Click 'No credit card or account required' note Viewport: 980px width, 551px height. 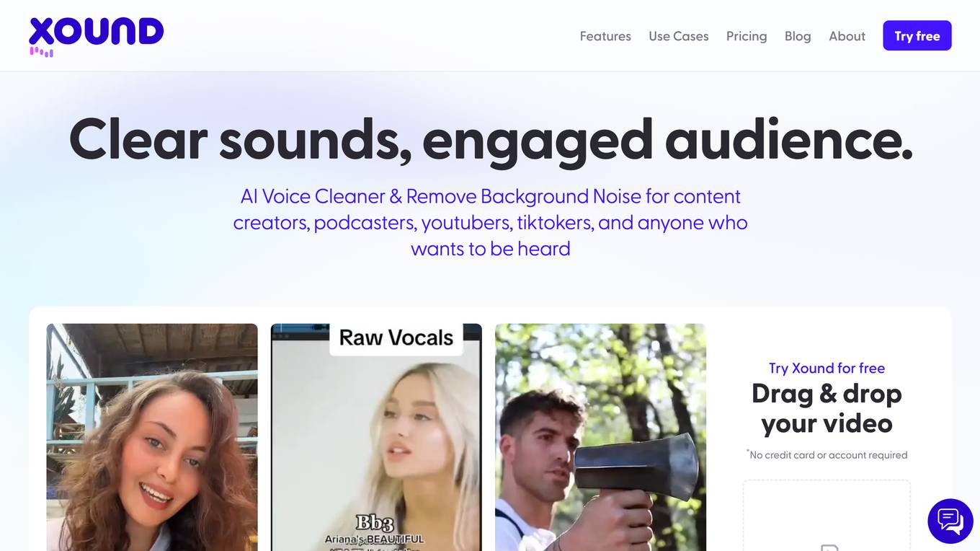[x=827, y=455]
